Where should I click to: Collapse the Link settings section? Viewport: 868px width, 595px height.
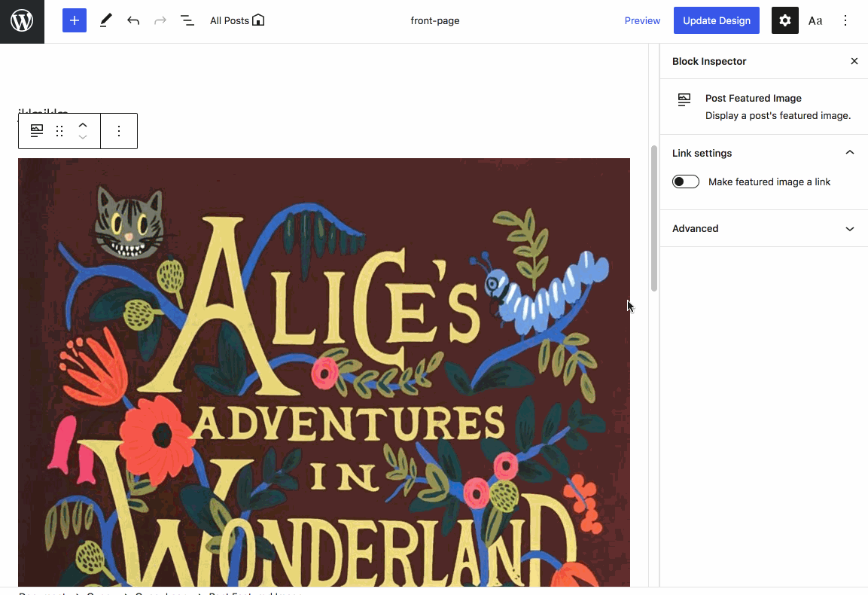coord(764,153)
